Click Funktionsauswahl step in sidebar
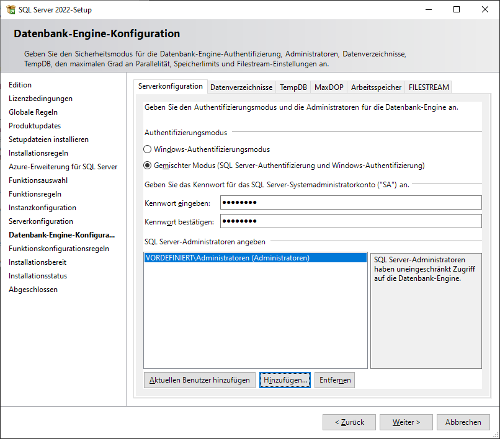Viewport: 500px width, 439px height. (38, 180)
